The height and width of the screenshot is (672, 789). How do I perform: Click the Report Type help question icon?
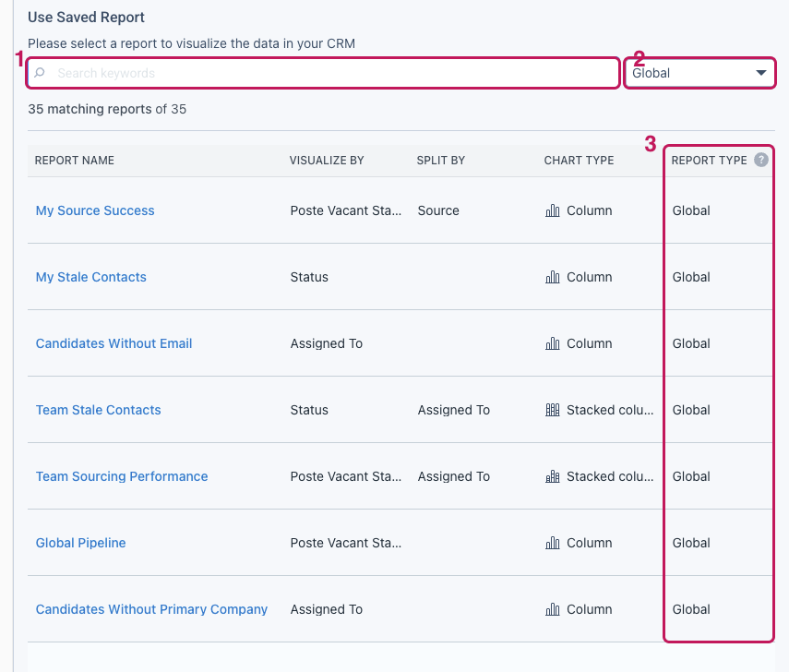tap(760, 160)
